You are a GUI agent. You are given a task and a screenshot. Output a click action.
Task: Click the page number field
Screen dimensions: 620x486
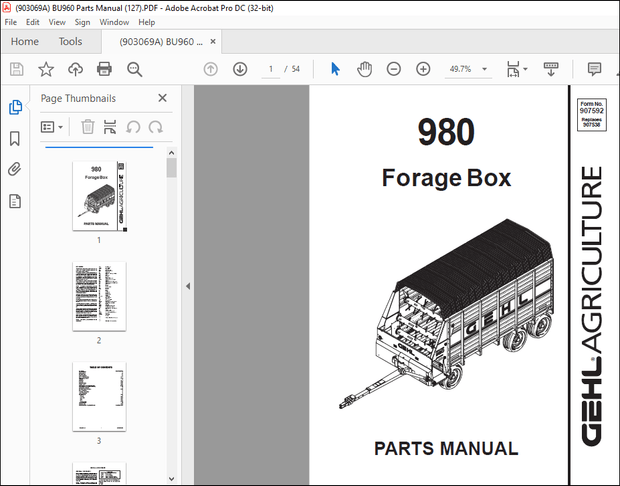[x=271, y=69]
